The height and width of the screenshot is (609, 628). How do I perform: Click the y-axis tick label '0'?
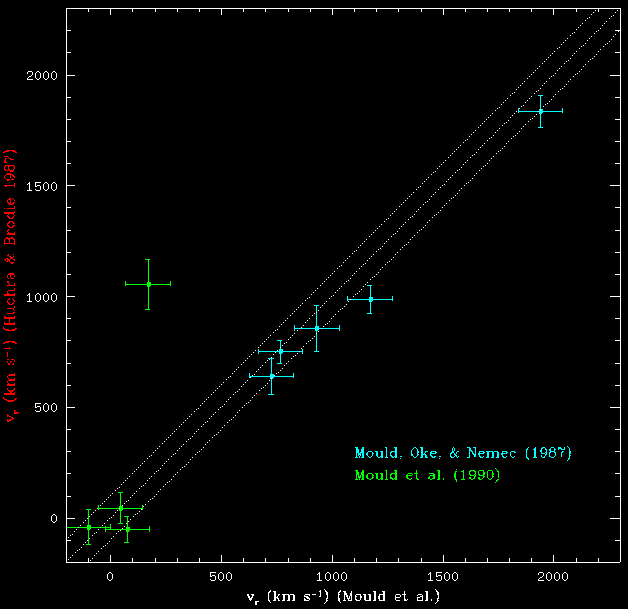tap(54, 519)
